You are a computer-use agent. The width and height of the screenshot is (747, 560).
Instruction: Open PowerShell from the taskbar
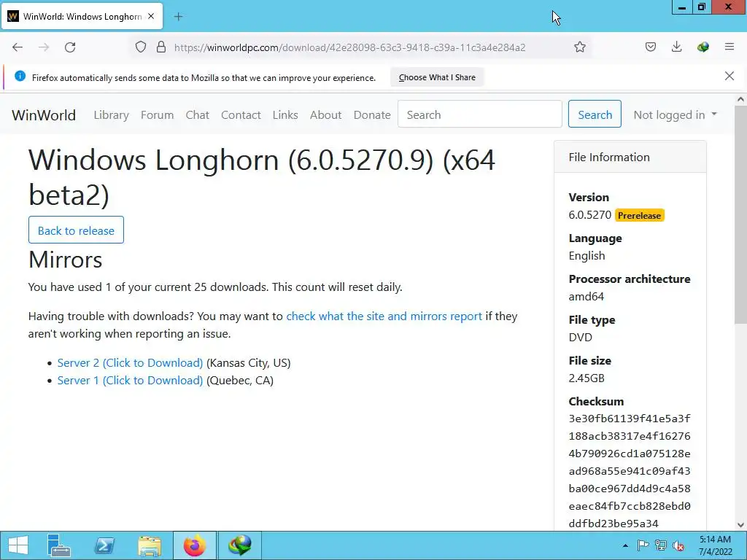point(104,545)
